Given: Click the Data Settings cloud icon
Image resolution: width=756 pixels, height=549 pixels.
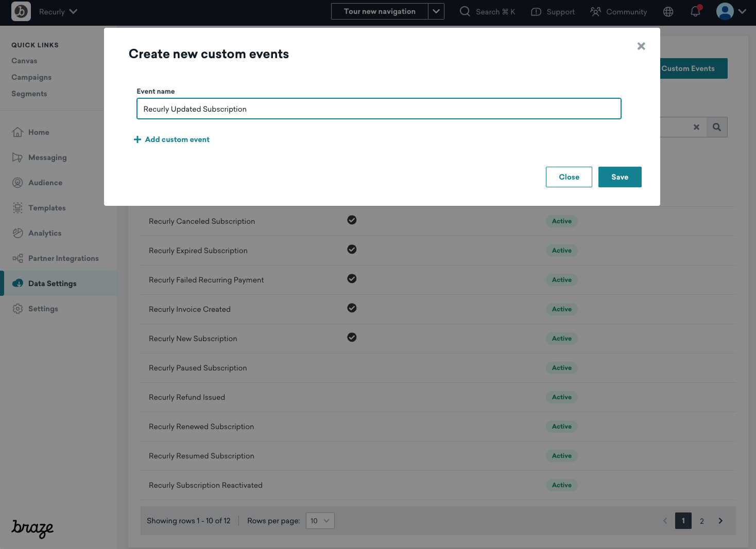Looking at the screenshot, I should tap(18, 284).
